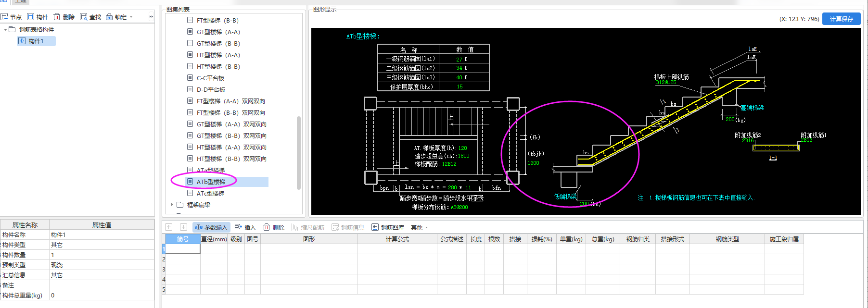Expand the left toolbar overflow chevron

coord(151,17)
